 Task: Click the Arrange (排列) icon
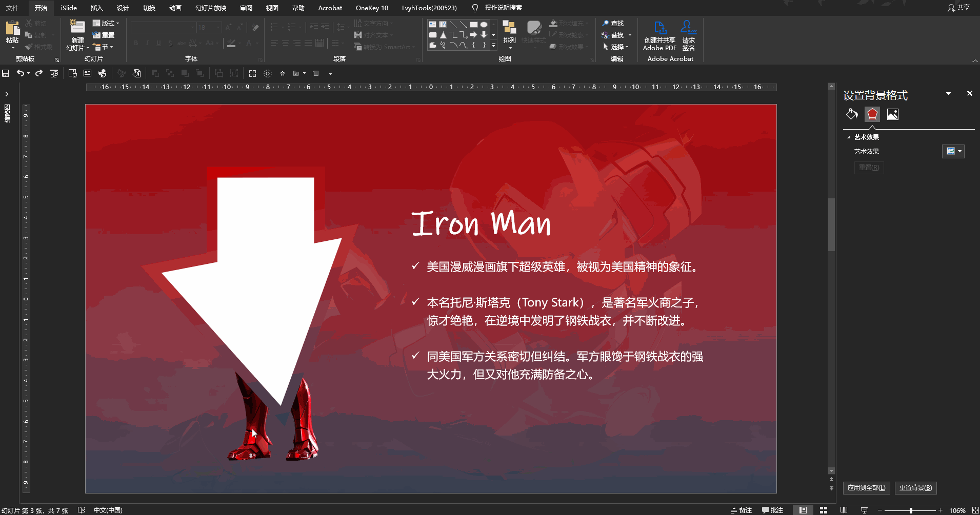[509, 28]
